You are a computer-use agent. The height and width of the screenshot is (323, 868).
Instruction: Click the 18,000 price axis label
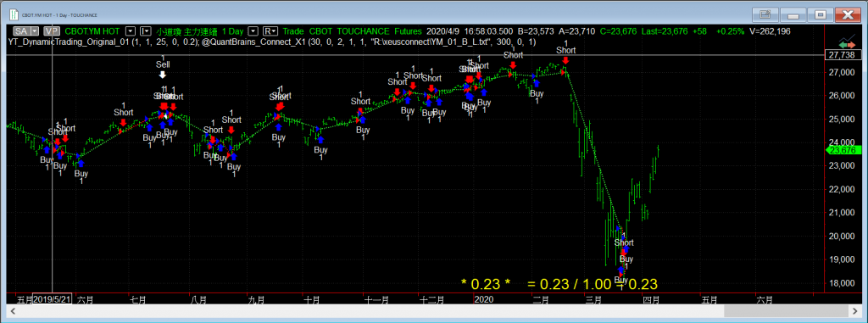pos(843,283)
